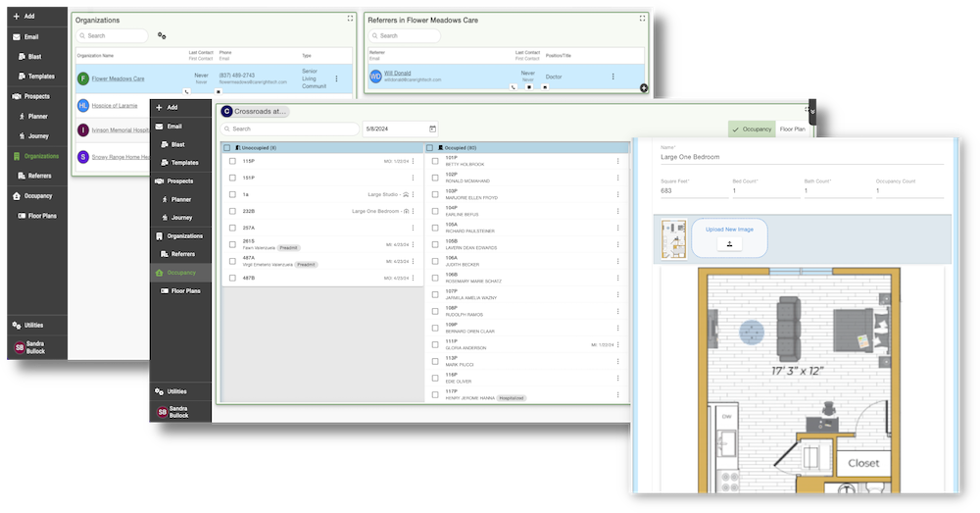Screen dimensions: 980x513
Task: Open the Crossroads community selector chip
Action: tap(255, 112)
